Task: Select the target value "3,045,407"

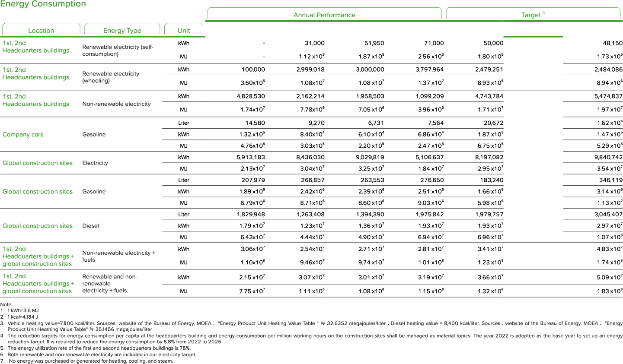Action: pyautogui.click(x=608, y=214)
